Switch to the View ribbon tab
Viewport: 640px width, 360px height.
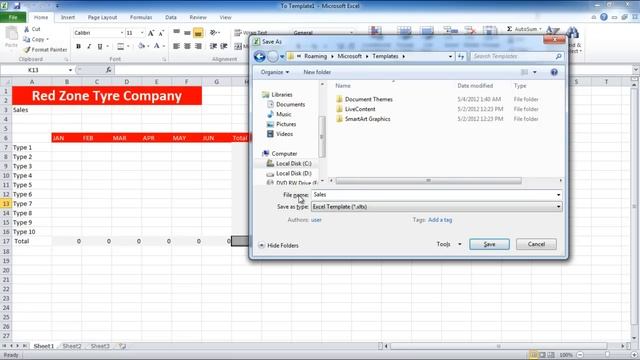pos(225,18)
